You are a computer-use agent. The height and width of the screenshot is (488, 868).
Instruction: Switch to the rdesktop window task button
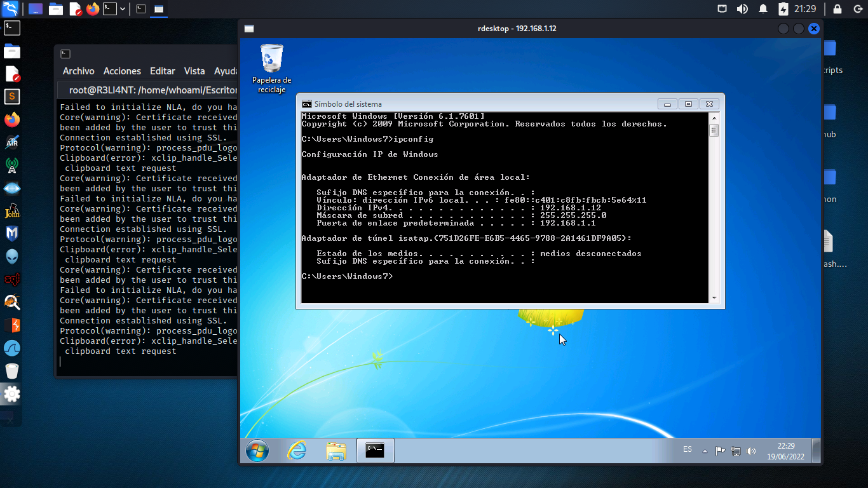[159, 10]
